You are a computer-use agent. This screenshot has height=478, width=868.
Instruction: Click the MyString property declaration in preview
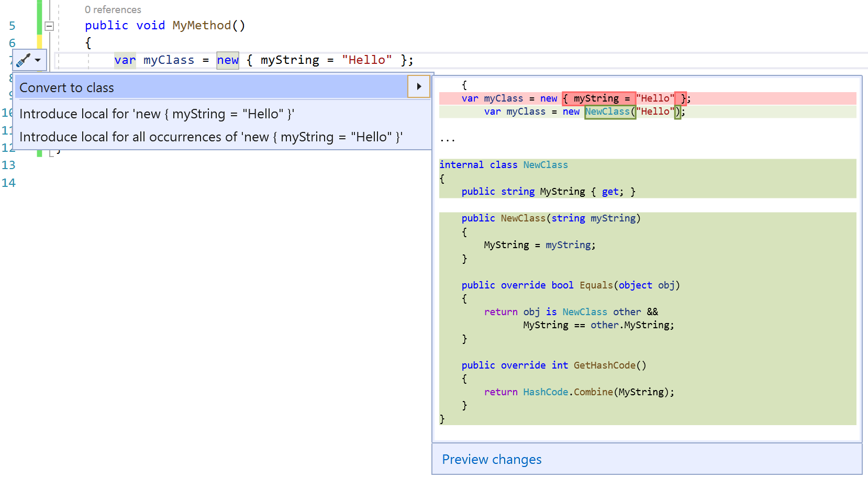(562, 191)
